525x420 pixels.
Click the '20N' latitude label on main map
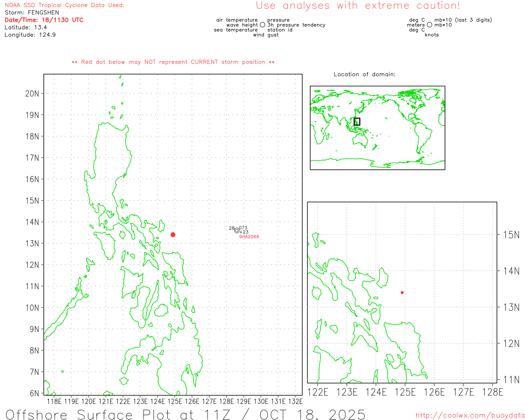[32, 94]
